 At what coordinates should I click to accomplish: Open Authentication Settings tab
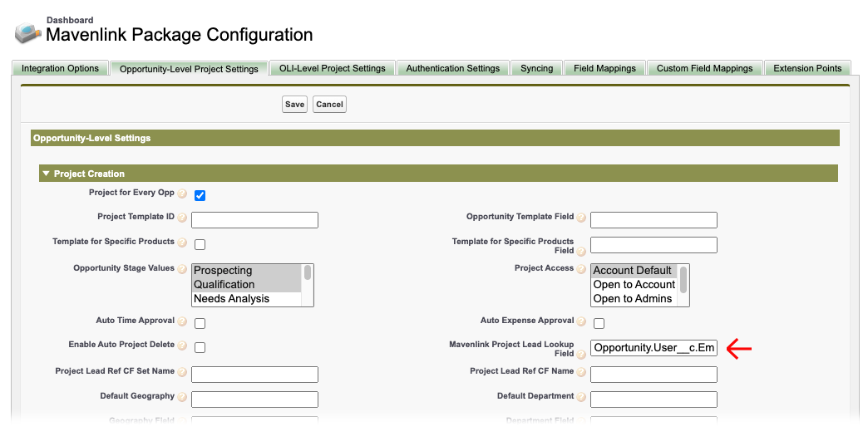point(453,68)
